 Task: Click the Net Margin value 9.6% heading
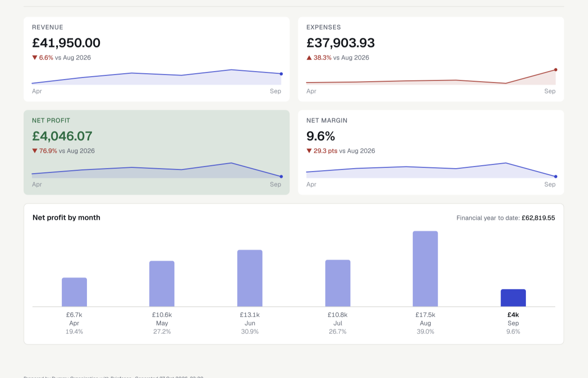[x=321, y=136]
